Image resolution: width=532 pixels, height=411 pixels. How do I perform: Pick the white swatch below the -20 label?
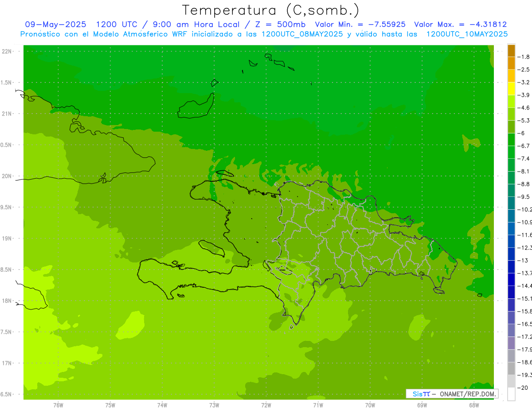point(511,394)
